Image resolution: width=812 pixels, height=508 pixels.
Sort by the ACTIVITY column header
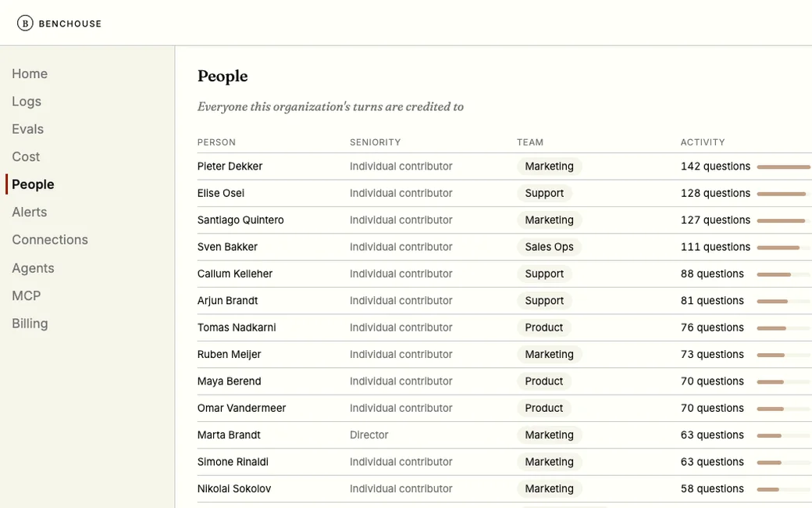(702, 142)
